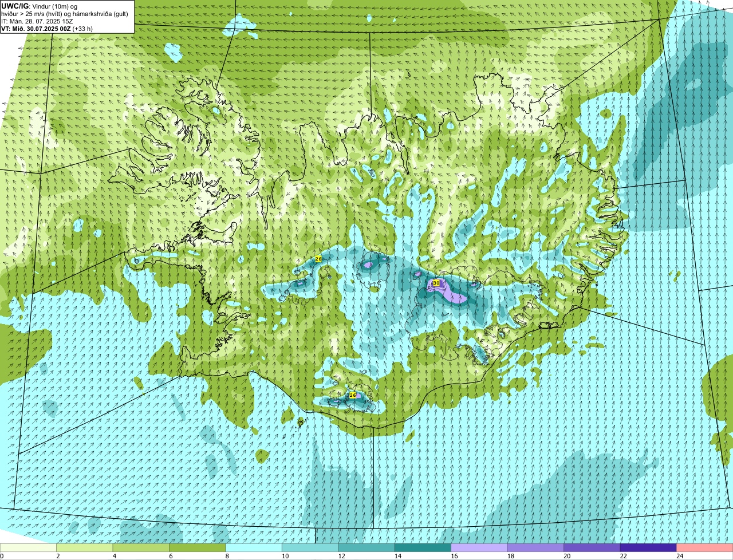This screenshot has height=560, width=733.
Task: Click the valid time 'VT: Mið. 30.07.2025 00Z (+33 h)'
Action: (x=47, y=28)
